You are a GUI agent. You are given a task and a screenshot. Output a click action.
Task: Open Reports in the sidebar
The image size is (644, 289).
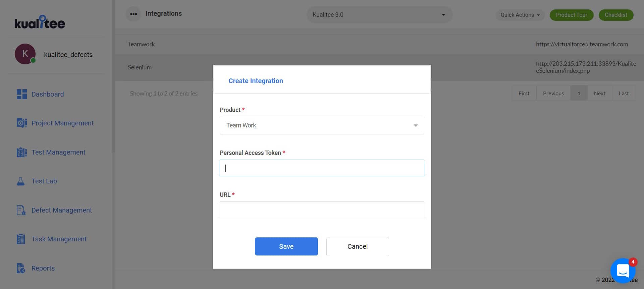pos(43,268)
